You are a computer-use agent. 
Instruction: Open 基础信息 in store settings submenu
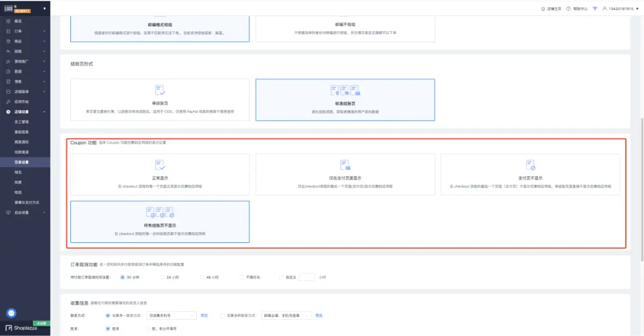click(x=21, y=131)
